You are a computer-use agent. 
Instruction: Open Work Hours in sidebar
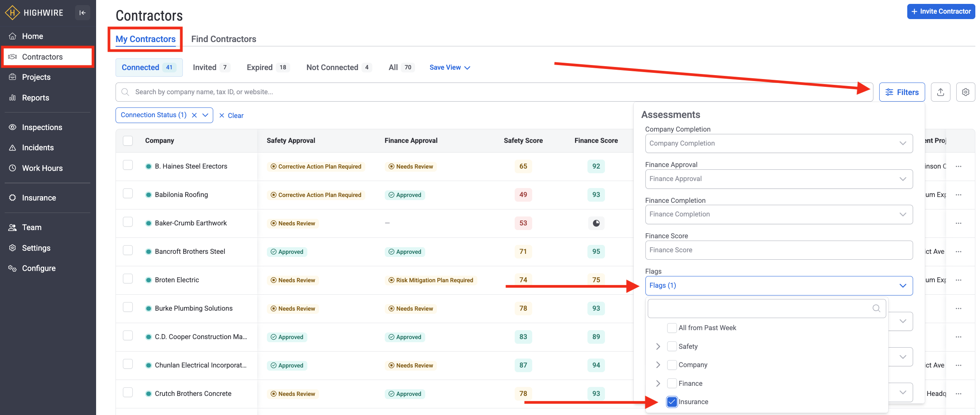42,168
